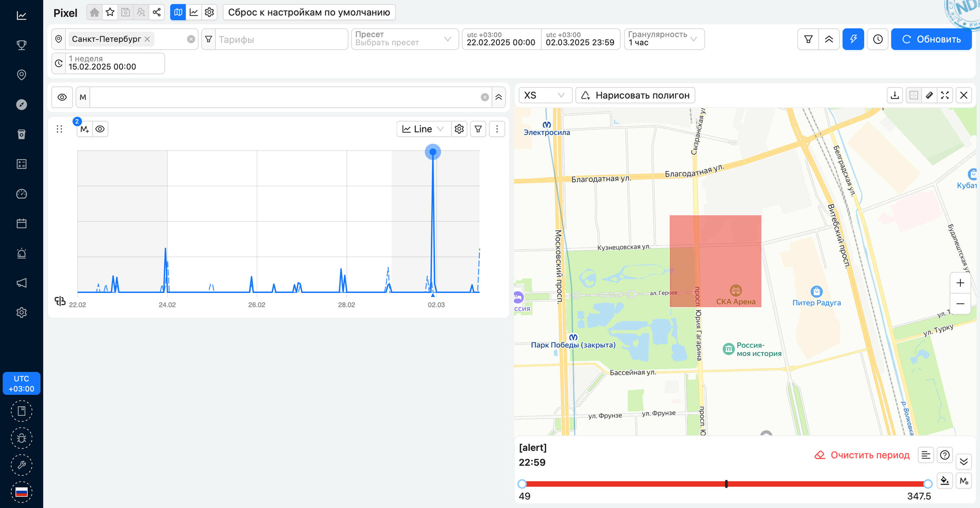The width and height of the screenshot is (980, 508).
Task: Toggle the map view button in header
Action: tap(178, 12)
